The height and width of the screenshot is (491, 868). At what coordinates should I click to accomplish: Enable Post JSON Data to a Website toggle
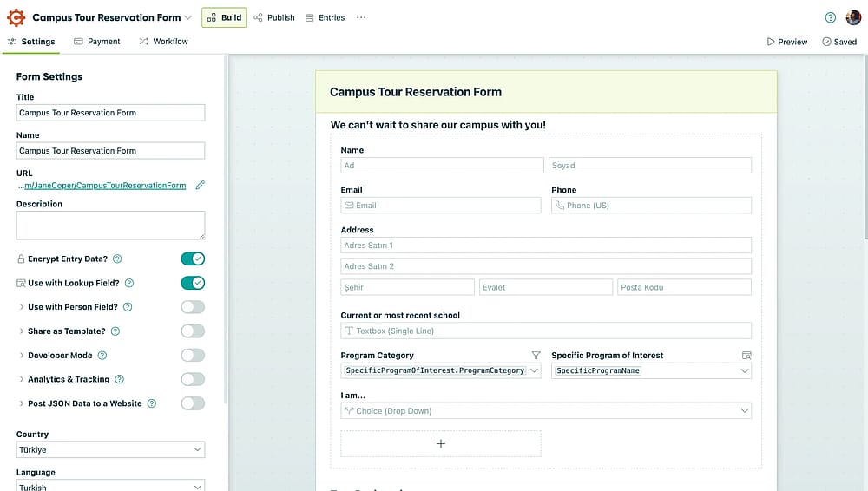pyautogui.click(x=193, y=403)
